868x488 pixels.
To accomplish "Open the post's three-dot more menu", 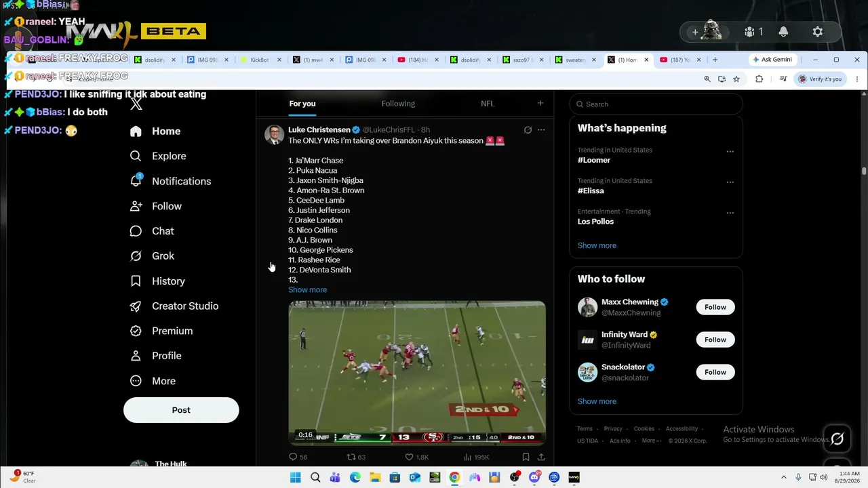I will tap(541, 129).
